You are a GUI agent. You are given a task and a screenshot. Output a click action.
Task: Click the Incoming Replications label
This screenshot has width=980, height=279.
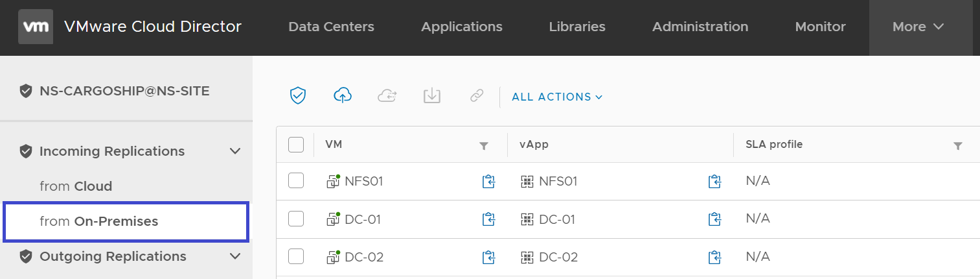tap(112, 151)
